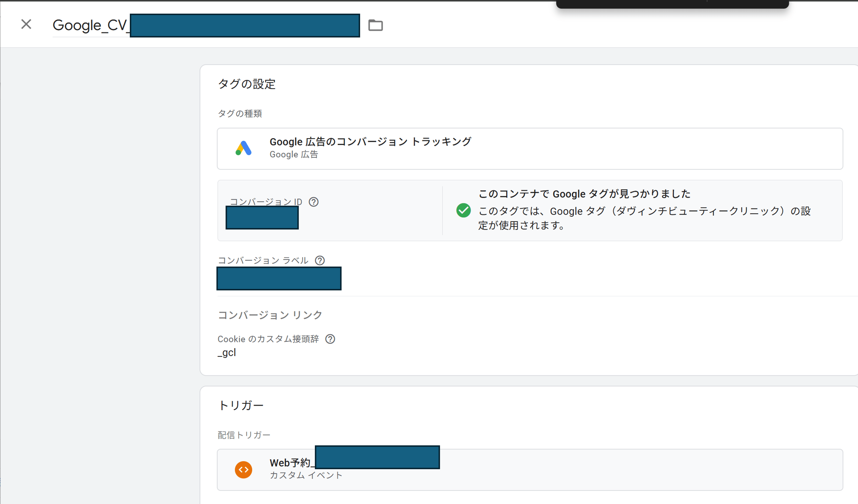Click the コンバージョン ID value field
858x504 pixels.
pyautogui.click(x=262, y=218)
